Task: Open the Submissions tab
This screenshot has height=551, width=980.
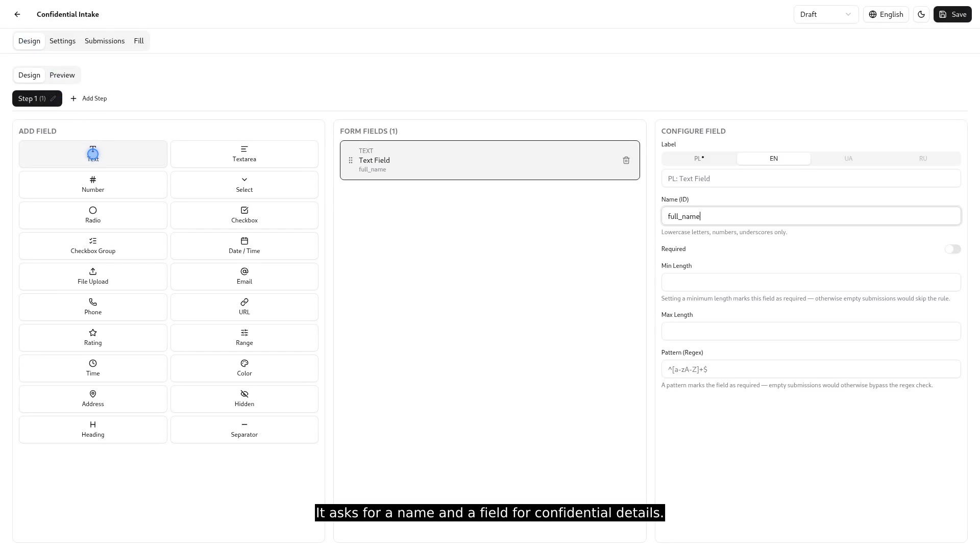Action: tap(105, 41)
